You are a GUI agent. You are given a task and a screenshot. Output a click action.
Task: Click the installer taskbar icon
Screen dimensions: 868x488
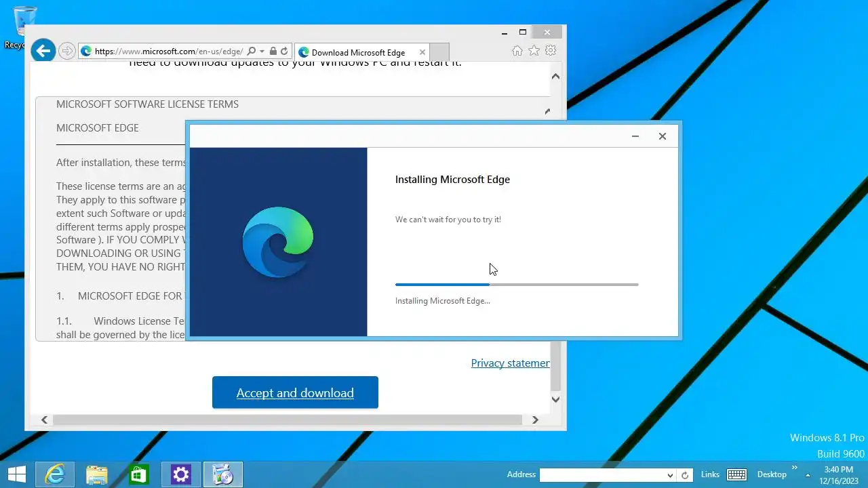coord(223,474)
